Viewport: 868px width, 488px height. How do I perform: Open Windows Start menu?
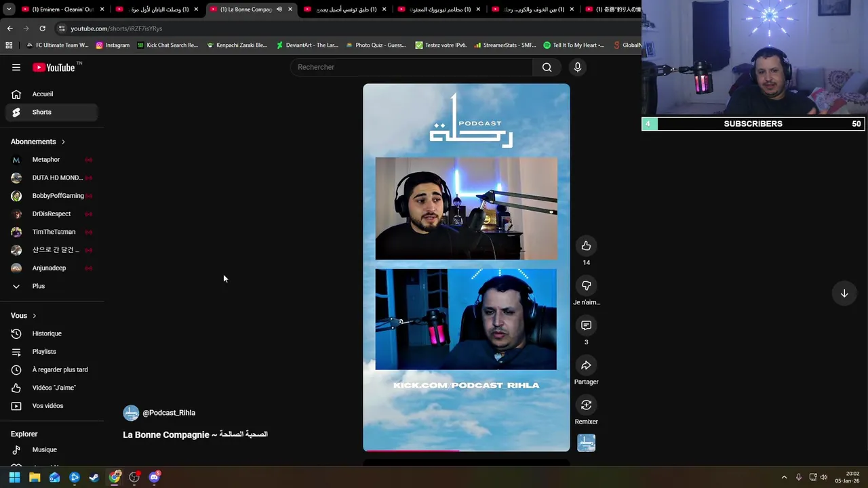[x=14, y=477]
